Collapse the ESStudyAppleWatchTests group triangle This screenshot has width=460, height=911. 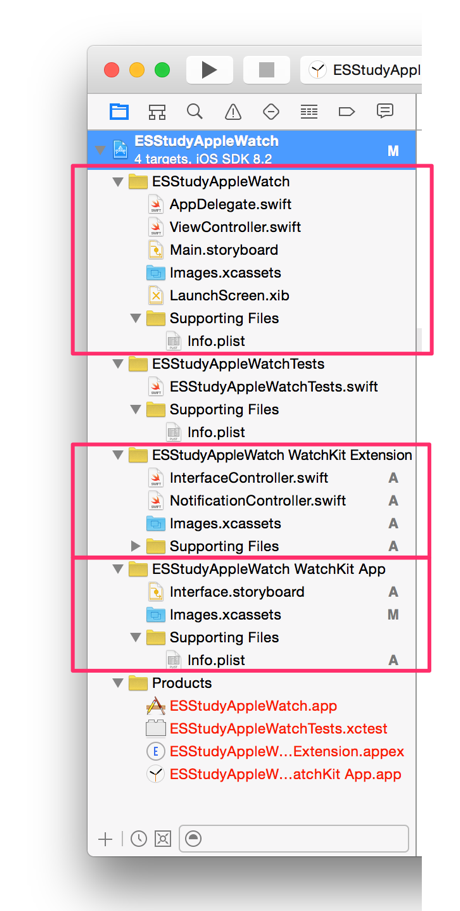click(x=118, y=364)
